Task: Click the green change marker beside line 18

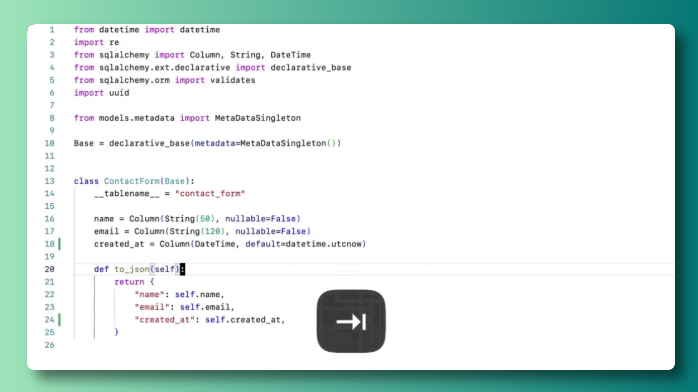Action: 60,244
